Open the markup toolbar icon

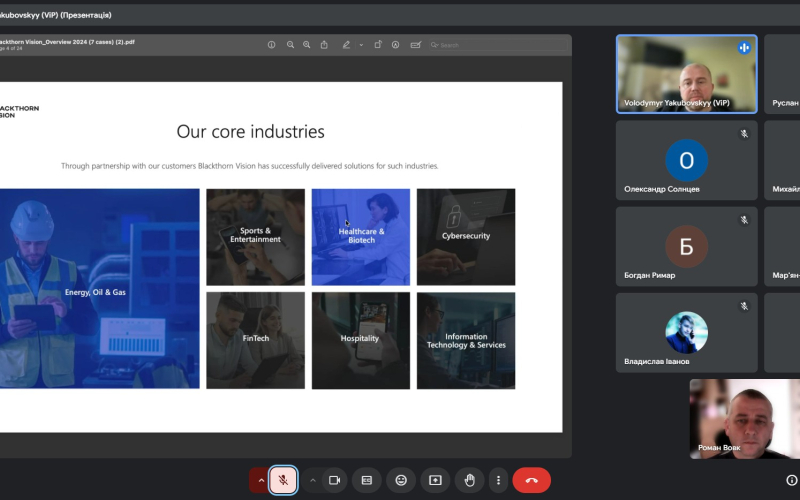pyautogui.click(x=395, y=45)
